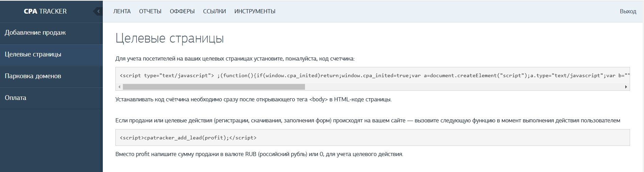
Task: Open the ИНСТРУМЕНТЫ menu item
Action: (255, 11)
